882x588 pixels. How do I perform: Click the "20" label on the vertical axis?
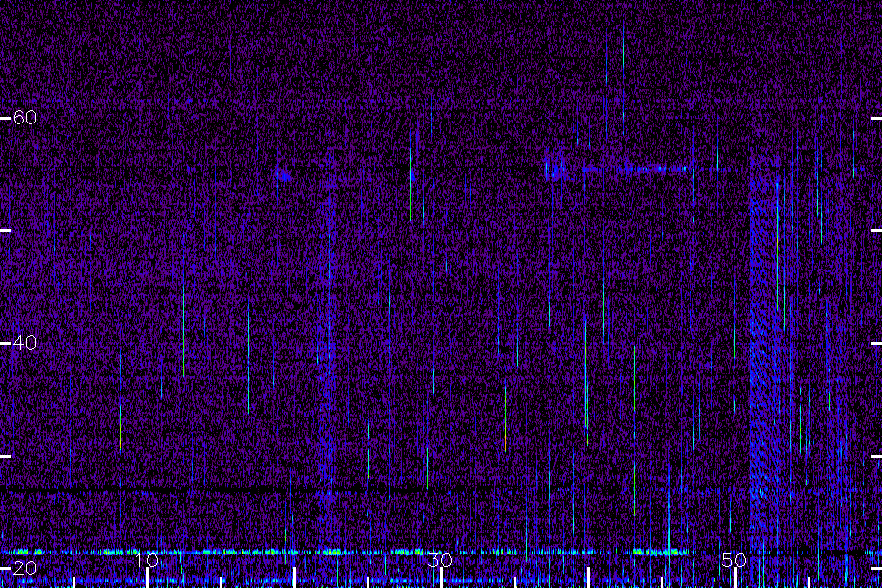click(x=24, y=567)
